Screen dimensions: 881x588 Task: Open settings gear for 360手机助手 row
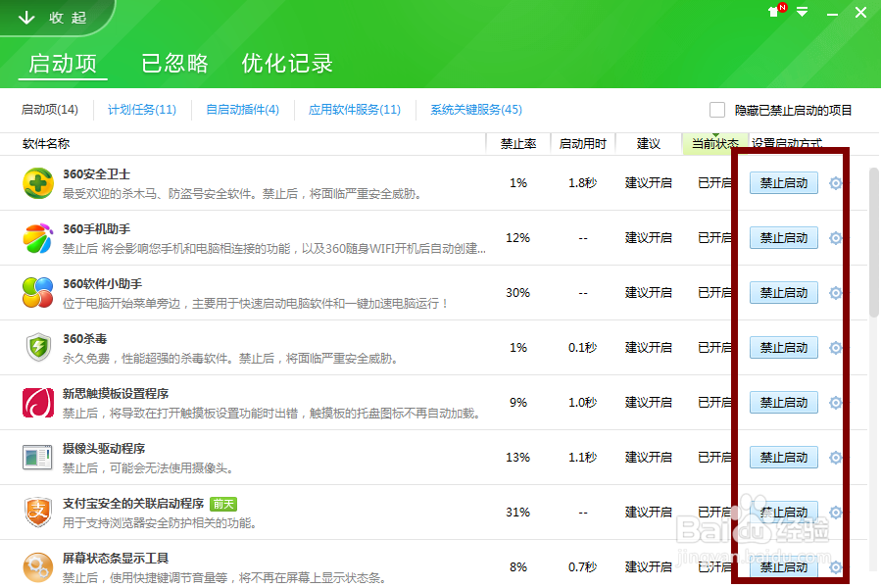tap(836, 238)
